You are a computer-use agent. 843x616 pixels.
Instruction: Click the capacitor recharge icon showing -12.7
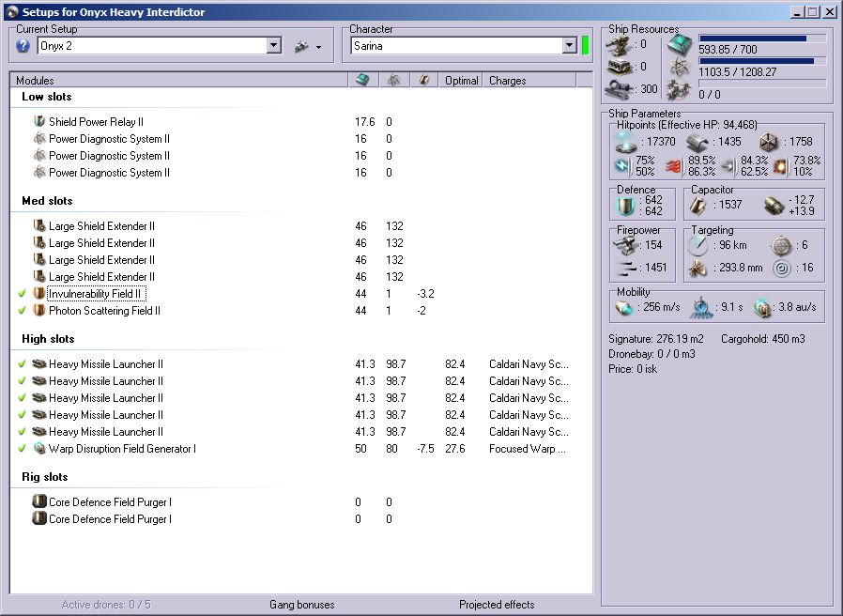click(774, 206)
